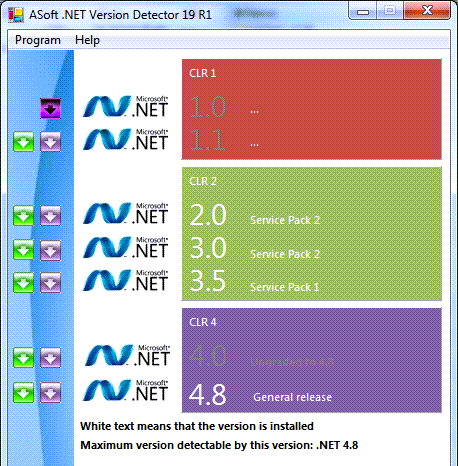The width and height of the screenshot is (458, 466).
Task: Click the green download arrow for .NET 4.0
Action: 23,358
